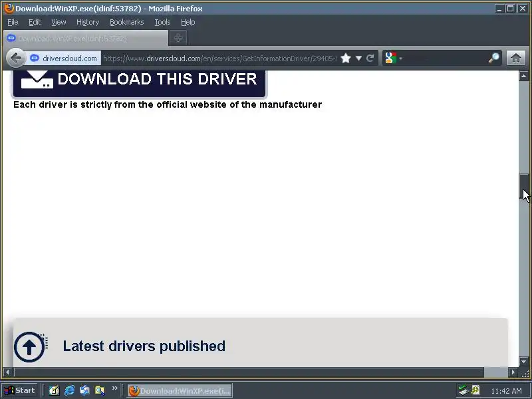Click the DOWNLOAD THIS DRIVER button
This screenshot has height=399, width=532.
139,83
